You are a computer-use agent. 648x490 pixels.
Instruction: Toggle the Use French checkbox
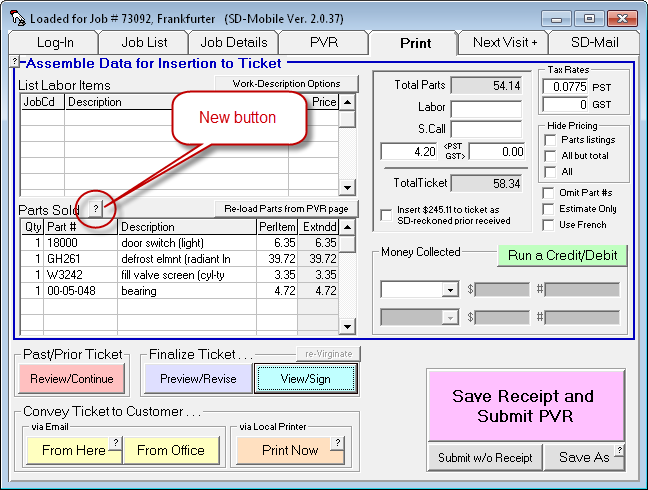549,225
